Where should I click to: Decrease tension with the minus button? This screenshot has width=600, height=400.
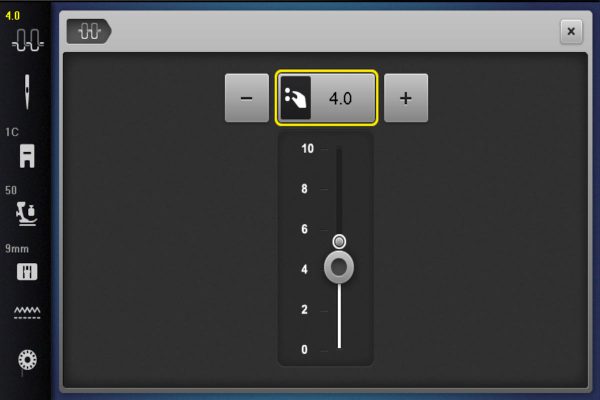tap(247, 98)
